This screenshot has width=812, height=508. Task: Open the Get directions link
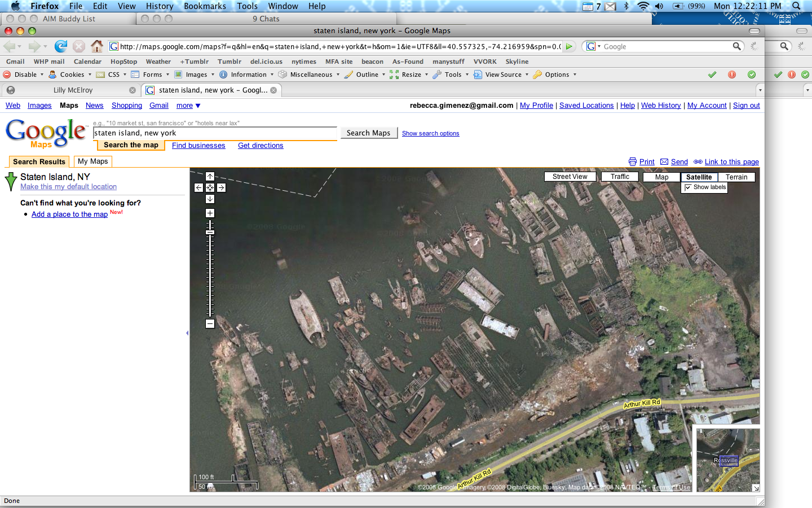pos(261,146)
